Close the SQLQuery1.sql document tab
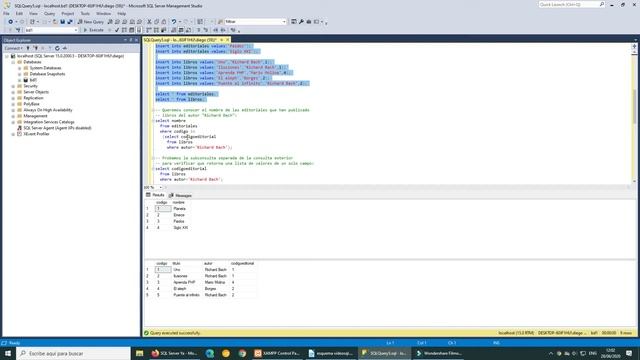 [x=228, y=40]
